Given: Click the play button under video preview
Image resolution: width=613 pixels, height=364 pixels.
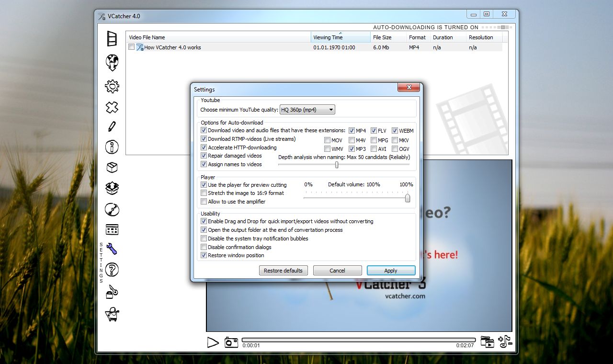Looking at the screenshot, I should click(x=213, y=342).
